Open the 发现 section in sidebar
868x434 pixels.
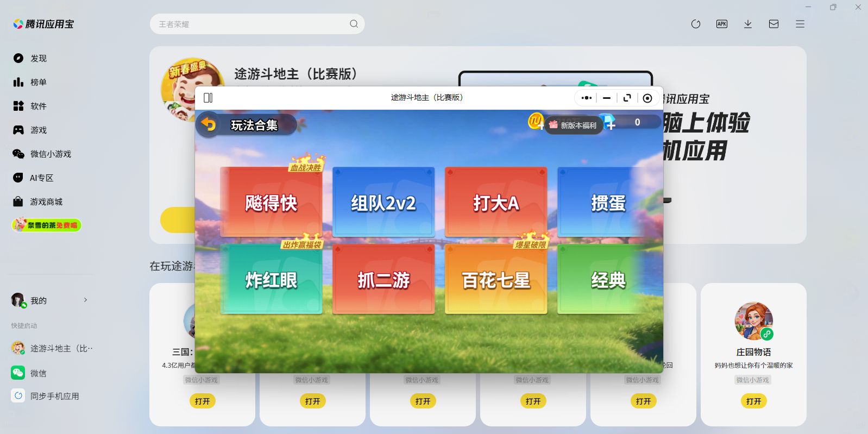point(30,58)
